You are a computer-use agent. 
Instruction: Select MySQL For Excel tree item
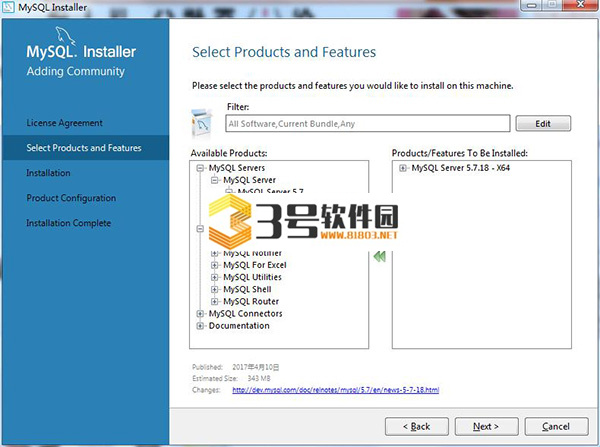[x=255, y=265]
